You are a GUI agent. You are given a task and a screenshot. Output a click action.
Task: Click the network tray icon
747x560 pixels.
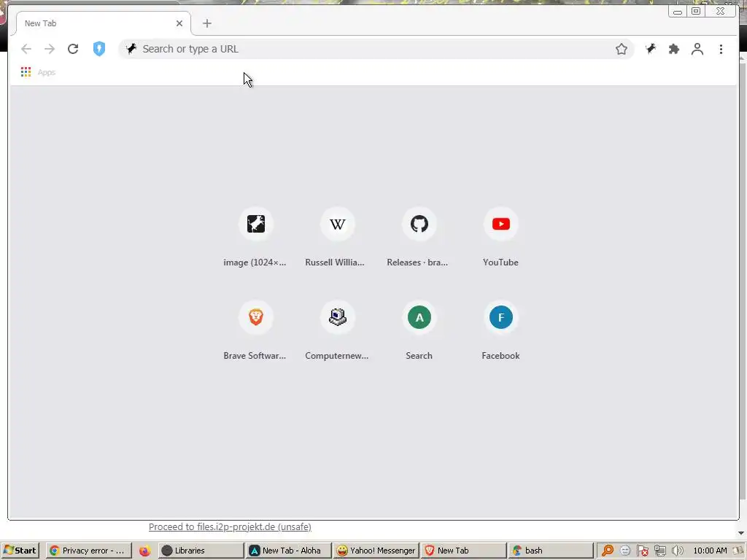[x=659, y=551]
